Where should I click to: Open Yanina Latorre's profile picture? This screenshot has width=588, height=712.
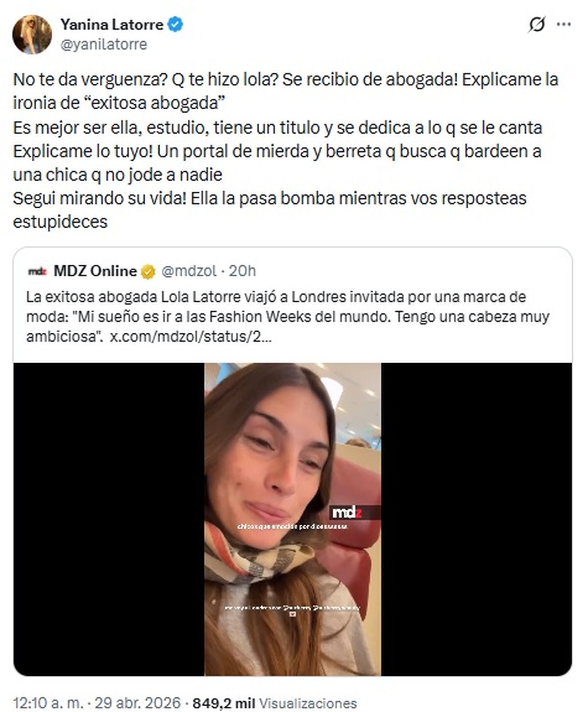coord(32,34)
